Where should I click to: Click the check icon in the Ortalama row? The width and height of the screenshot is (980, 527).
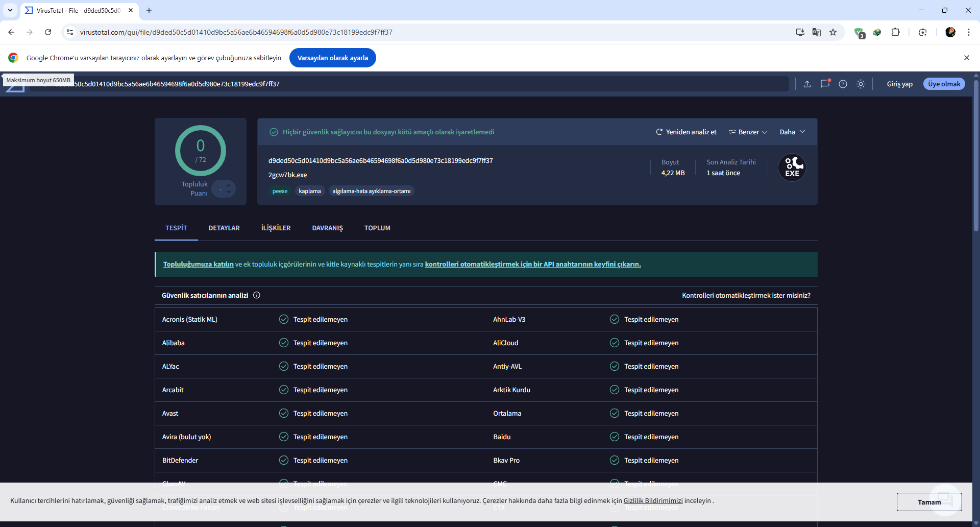(x=615, y=413)
